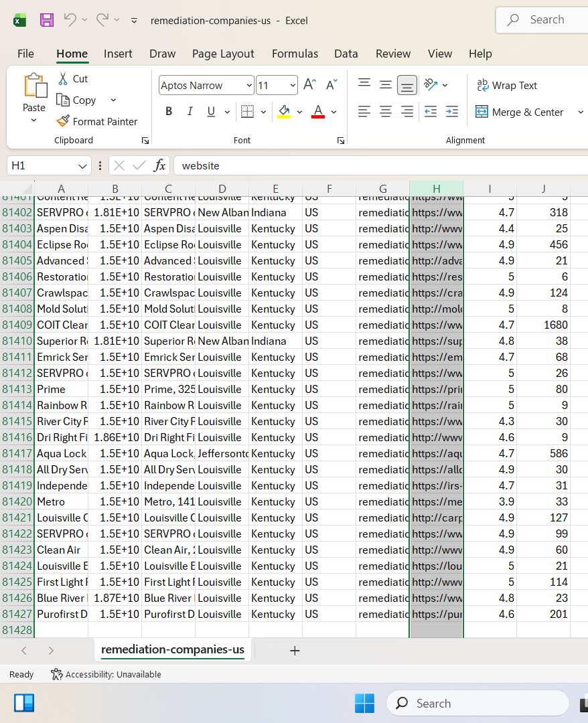Click the Windows taskbar Search box
This screenshot has height=723, width=588.
pos(477,703)
